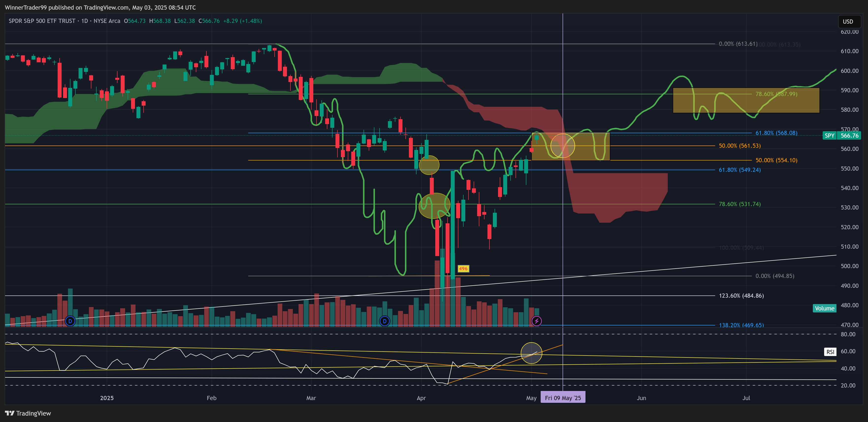Click the yellow ellipse at 78.60% (531.74) level
This screenshot has height=422, width=868.
pos(434,205)
